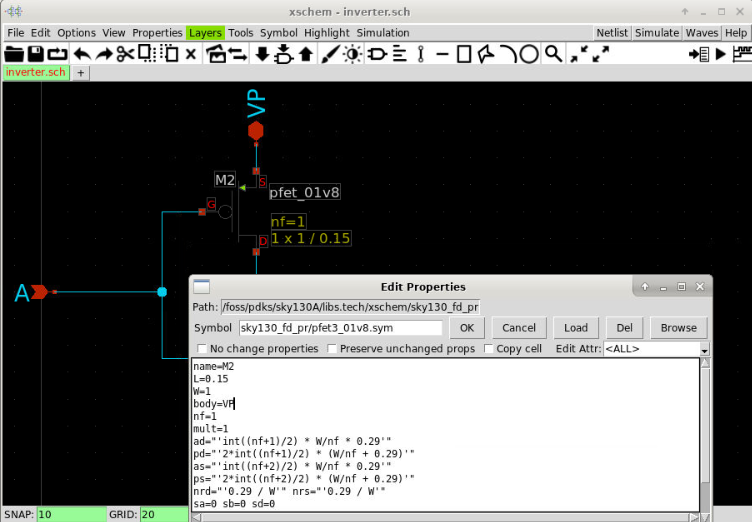Click the Load button
Viewport: 752px width, 522px height.
pyautogui.click(x=576, y=328)
